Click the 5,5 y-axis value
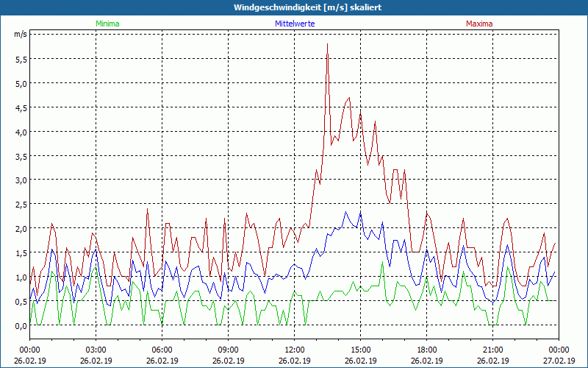The image size is (588, 368). 21,59
